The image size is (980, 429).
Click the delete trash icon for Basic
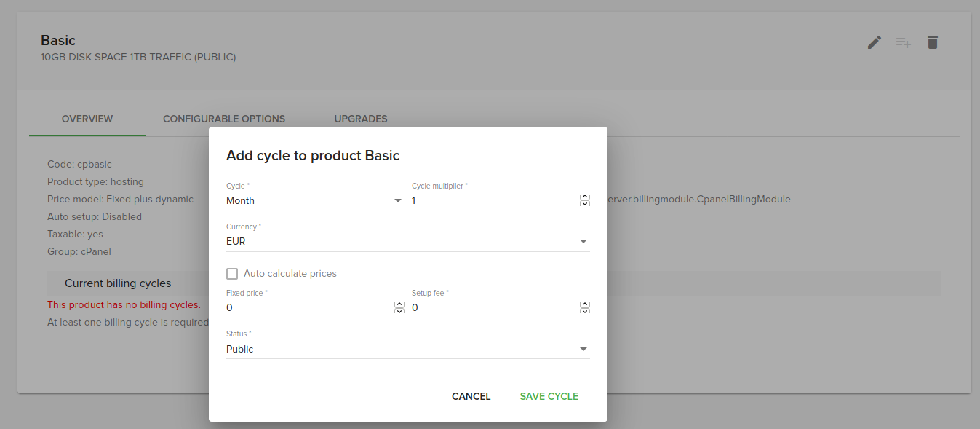click(x=933, y=42)
